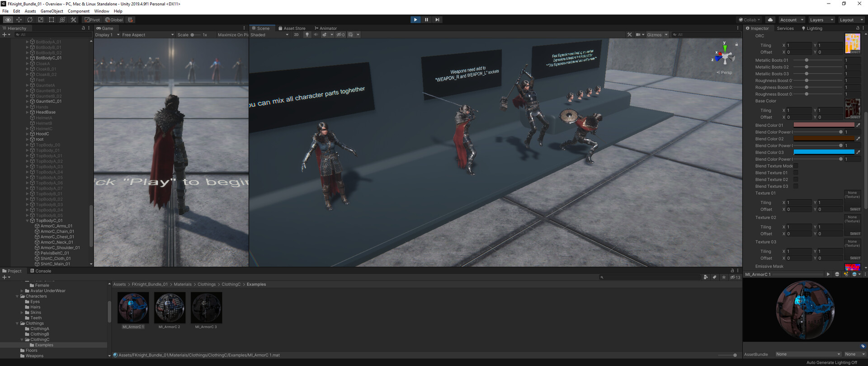Screen dimensions: 868x366
Task: Click Materials in the breadcrumb path
Action: pos(183,284)
